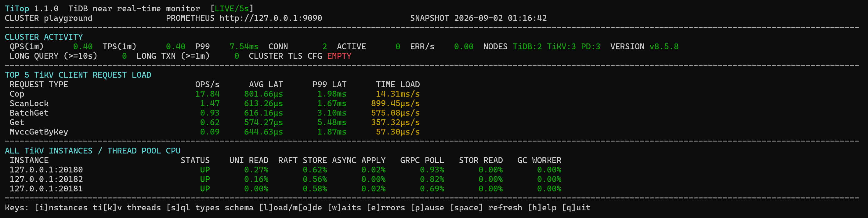
Task: Click the ERR/s value 0.00
Action: click(464, 46)
